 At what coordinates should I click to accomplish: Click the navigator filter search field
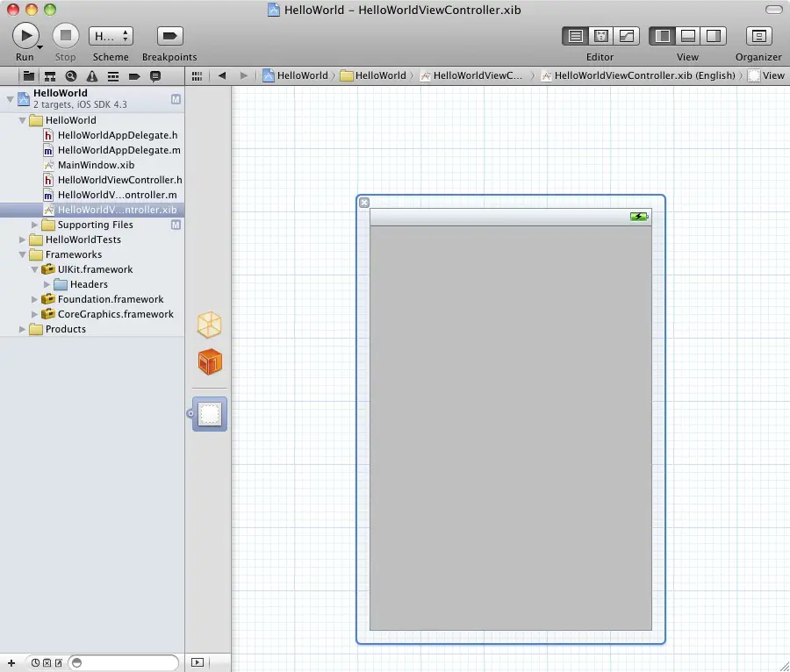click(127, 662)
